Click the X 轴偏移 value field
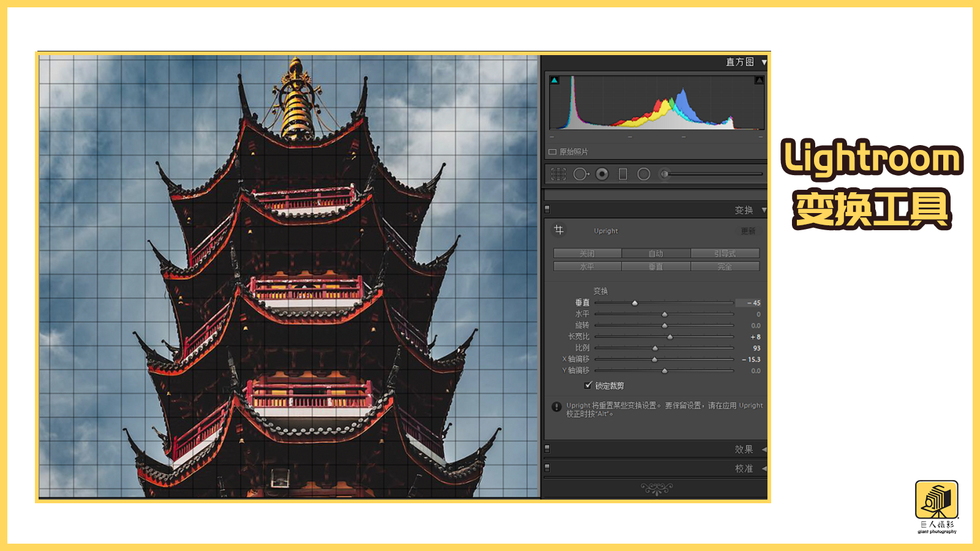This screenshot has height=551, width=980. [753, 359]
